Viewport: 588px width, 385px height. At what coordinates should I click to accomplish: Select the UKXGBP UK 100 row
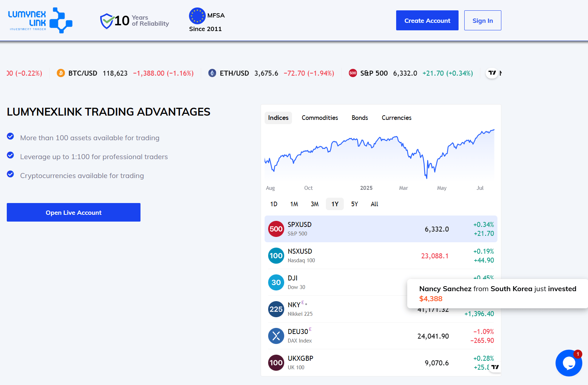coord(381,363)
